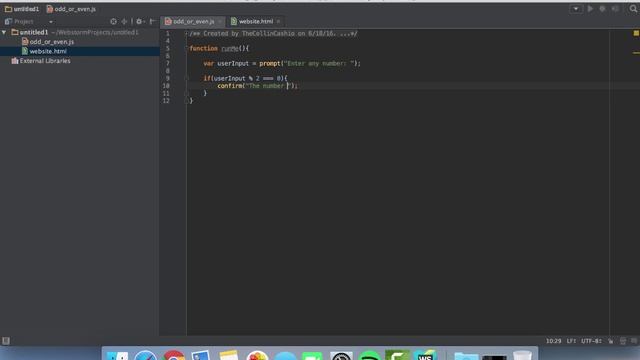Open the Trash in the dock
The width and height of the screenshot is (640, 360).
click(522, 355)
